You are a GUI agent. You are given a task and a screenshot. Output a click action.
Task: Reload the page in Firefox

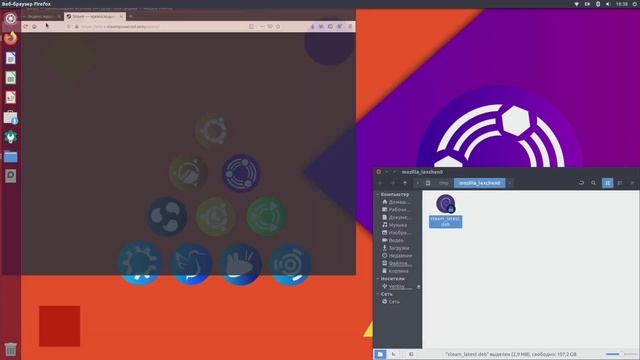pos(26,27)
